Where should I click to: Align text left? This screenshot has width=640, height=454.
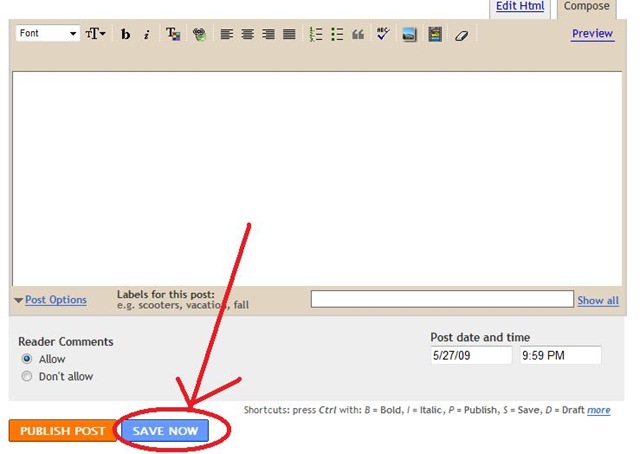(227, 34)
